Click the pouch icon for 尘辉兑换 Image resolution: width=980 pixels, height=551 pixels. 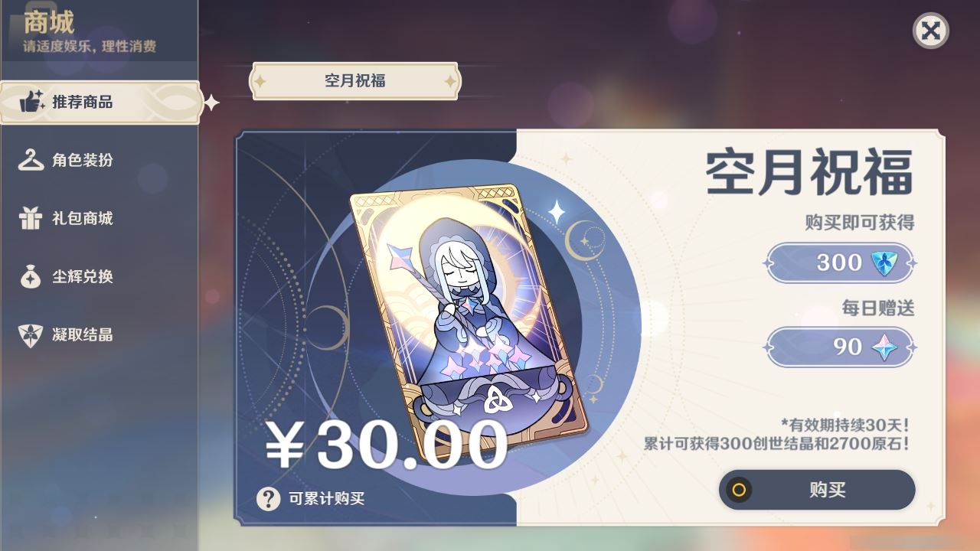pyautogui.click(x=31, y=276)
